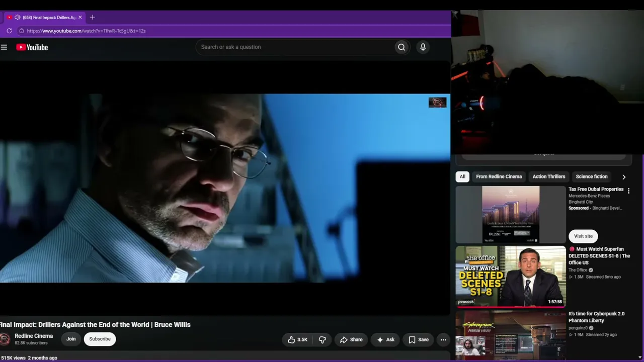Open The Office channel link

pos(578,270)
